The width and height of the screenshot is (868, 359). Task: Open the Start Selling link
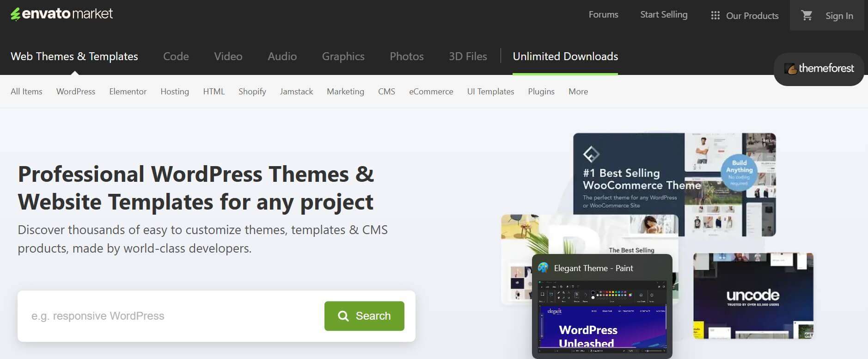(664, 14)
